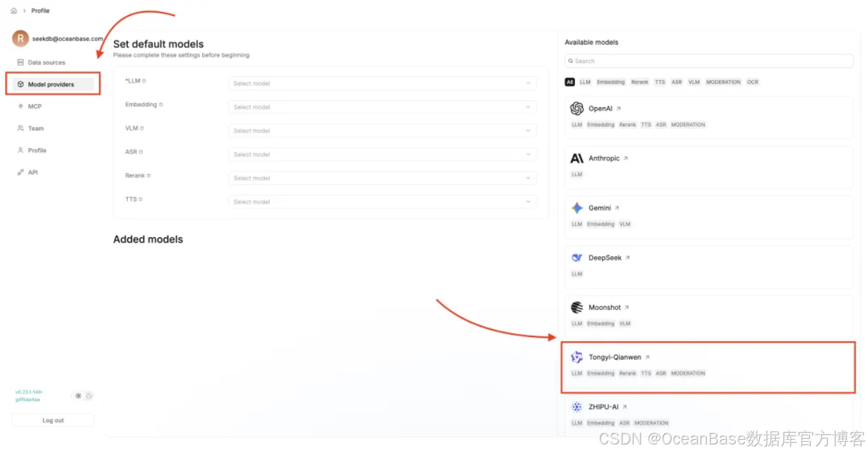Click the ZHIPU-AI logo icon

[x=577, y=407]
